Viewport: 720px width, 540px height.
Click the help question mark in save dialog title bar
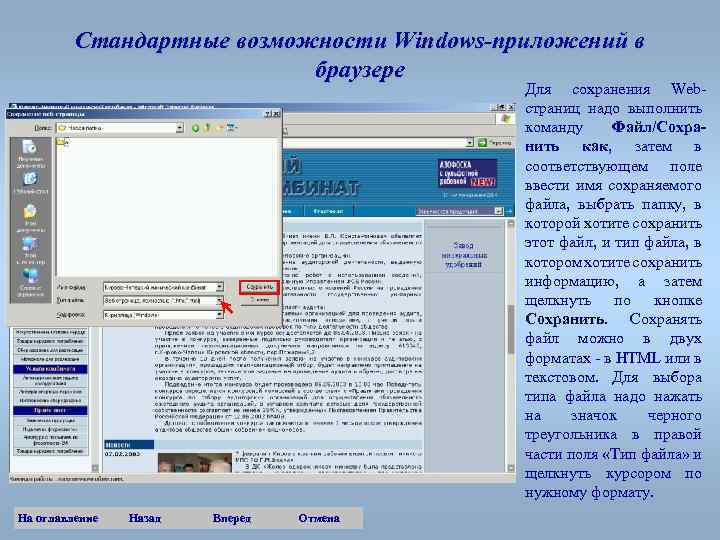coord(268,113)
